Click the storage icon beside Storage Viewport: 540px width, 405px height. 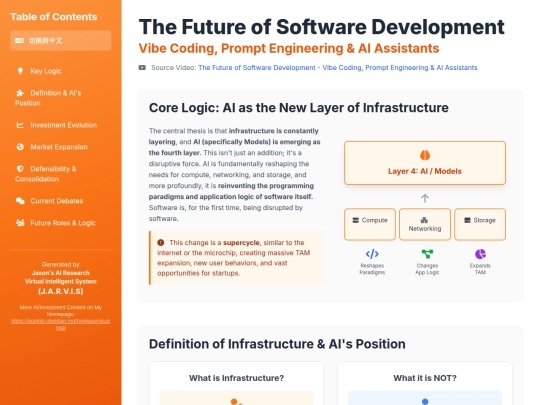467,220
